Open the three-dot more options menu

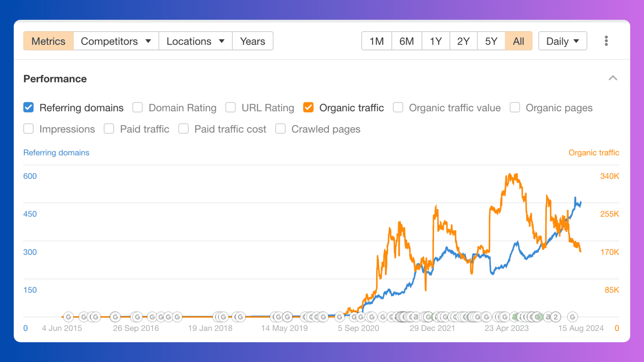(x=606, y=41)
